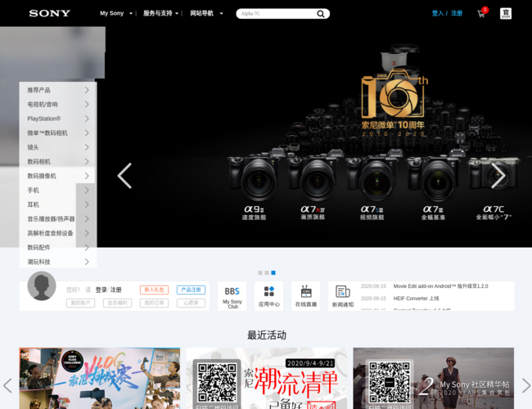
Task: Select third carousel indicator dot
Action: pos(273,272)
